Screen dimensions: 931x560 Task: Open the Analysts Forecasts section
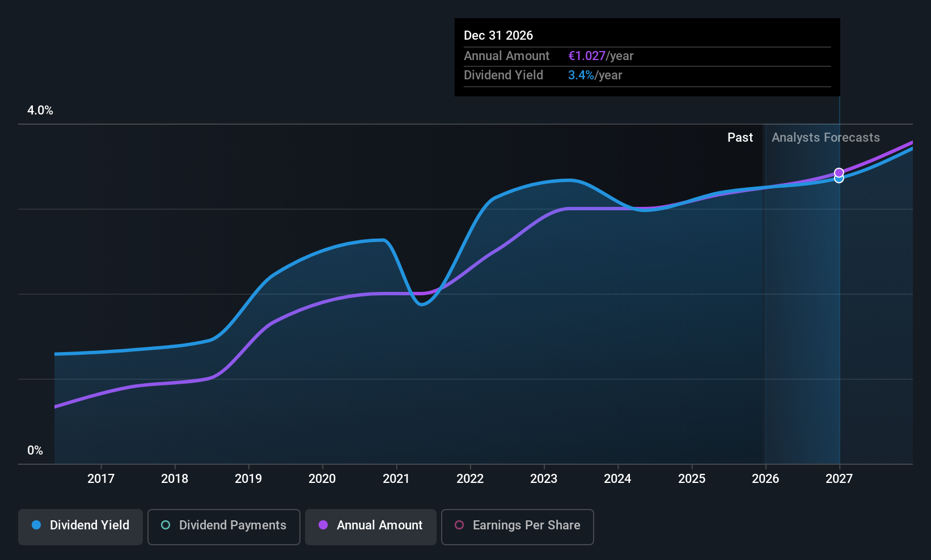(x=825, y=137)
